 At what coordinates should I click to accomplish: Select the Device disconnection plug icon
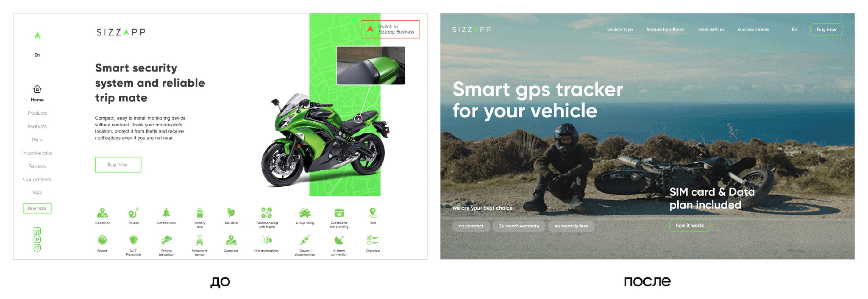pyautogui.click(x=305, y=241)
